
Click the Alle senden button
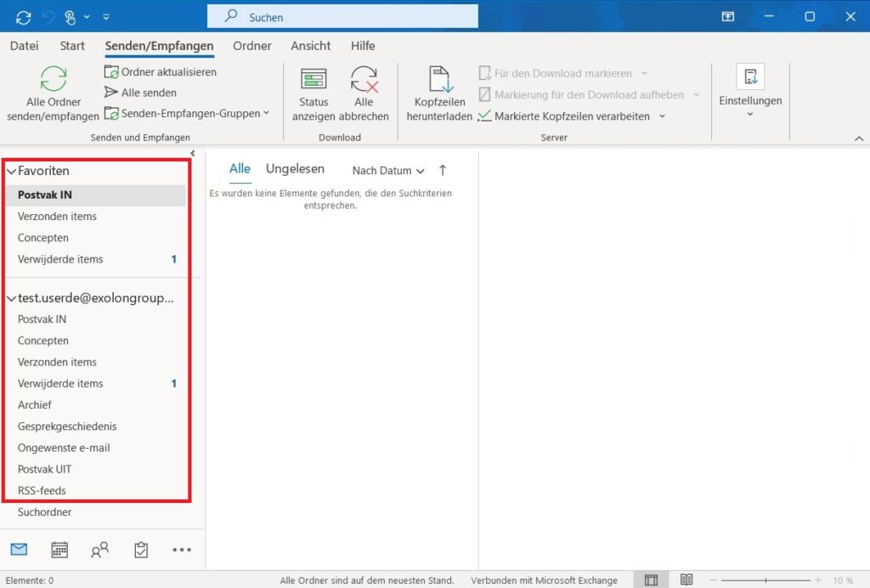(x=141, y=93)
